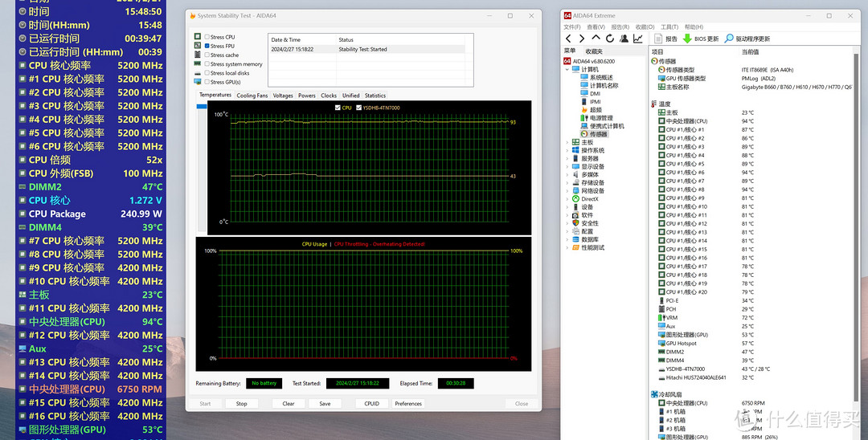868x440 pixels.
Task: Expand the 显示设备 tree node
Action: click(x=567, y=166)
